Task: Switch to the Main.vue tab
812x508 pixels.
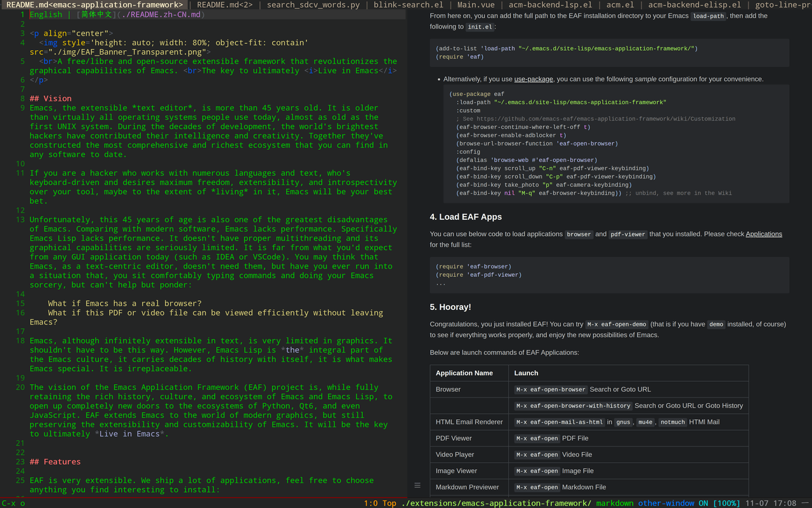Action: tap(476, 4)
